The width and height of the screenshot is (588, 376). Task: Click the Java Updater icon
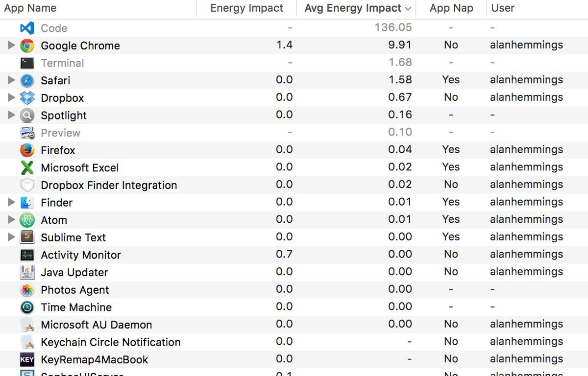pyautogui.click(x=27, y=272)
